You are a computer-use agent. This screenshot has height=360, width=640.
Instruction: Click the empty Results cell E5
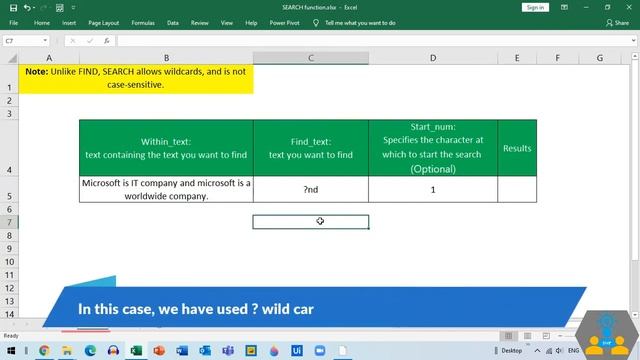(517, 189)
